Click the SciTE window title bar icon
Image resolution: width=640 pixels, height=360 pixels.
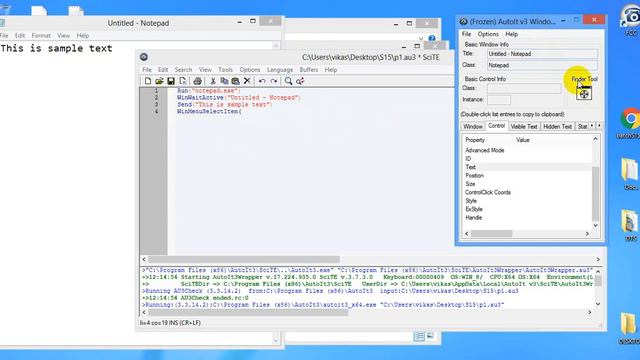coord(144,57)
